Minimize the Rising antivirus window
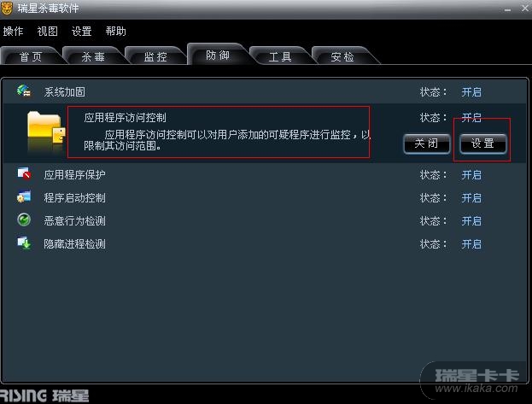Screen dimensions: 532x404 point(507,9)
